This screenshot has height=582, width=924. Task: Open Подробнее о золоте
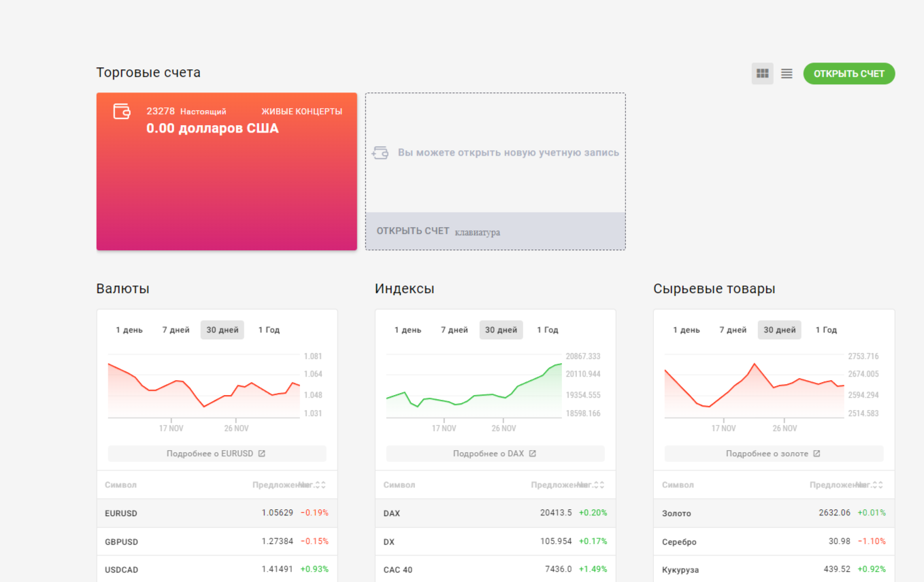[x=774, y=453]
